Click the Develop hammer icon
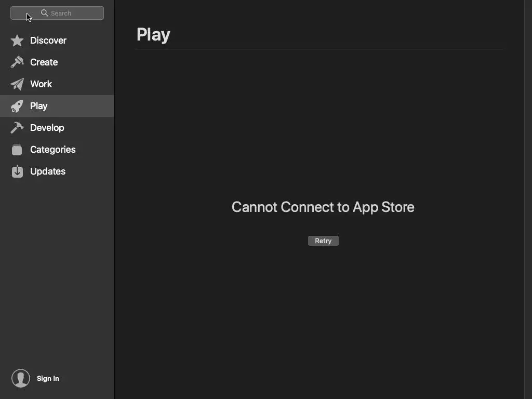The height and width of the screenshot is (399, 532). coord(17,128)
